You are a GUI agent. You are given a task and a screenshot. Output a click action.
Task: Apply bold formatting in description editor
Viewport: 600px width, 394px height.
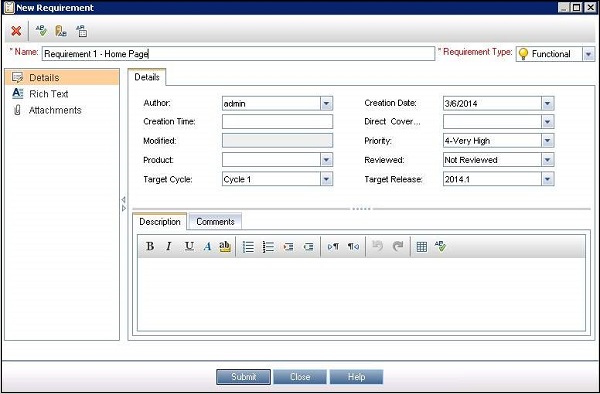150,246
